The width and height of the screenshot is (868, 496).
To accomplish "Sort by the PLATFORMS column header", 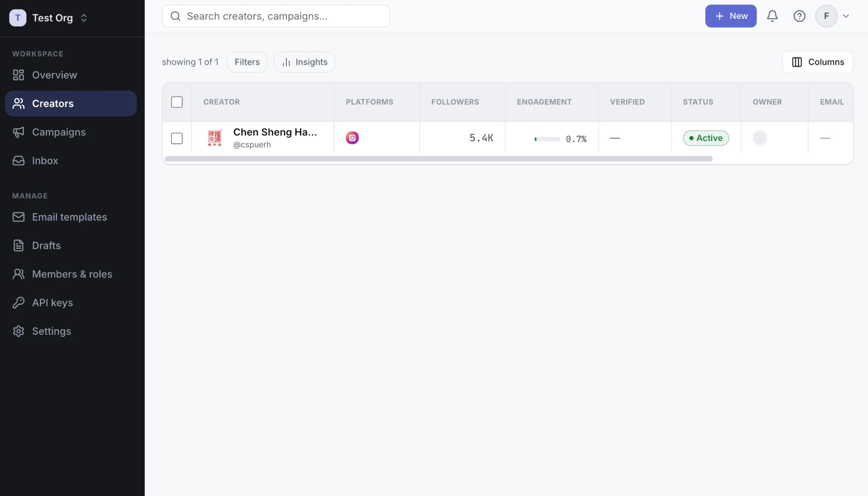I will click(369, 102).
